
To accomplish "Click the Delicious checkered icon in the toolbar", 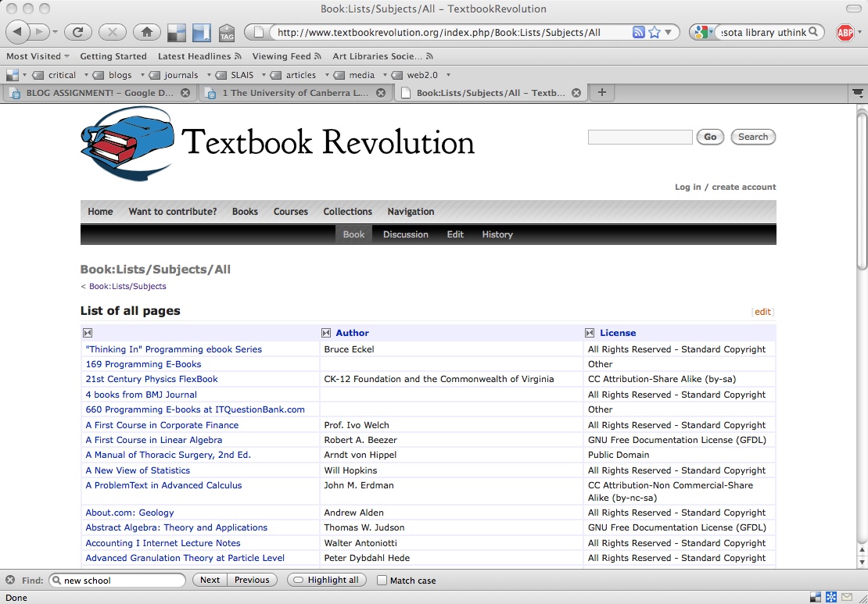I will click(x=175, y=32).
